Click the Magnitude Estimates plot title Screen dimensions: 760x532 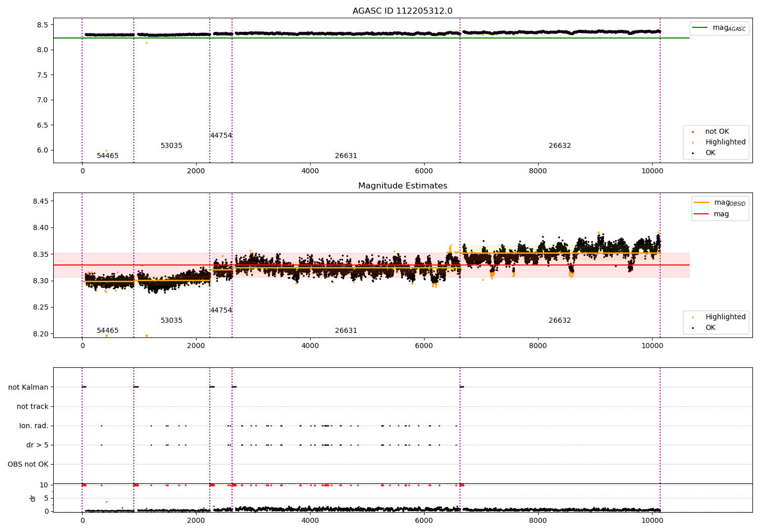402,186
